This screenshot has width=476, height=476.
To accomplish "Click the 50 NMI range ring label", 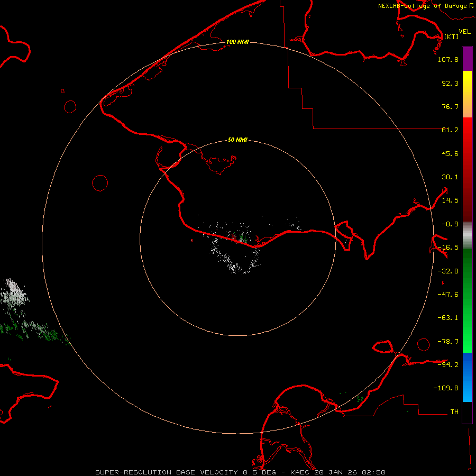I will pos(237,140).
